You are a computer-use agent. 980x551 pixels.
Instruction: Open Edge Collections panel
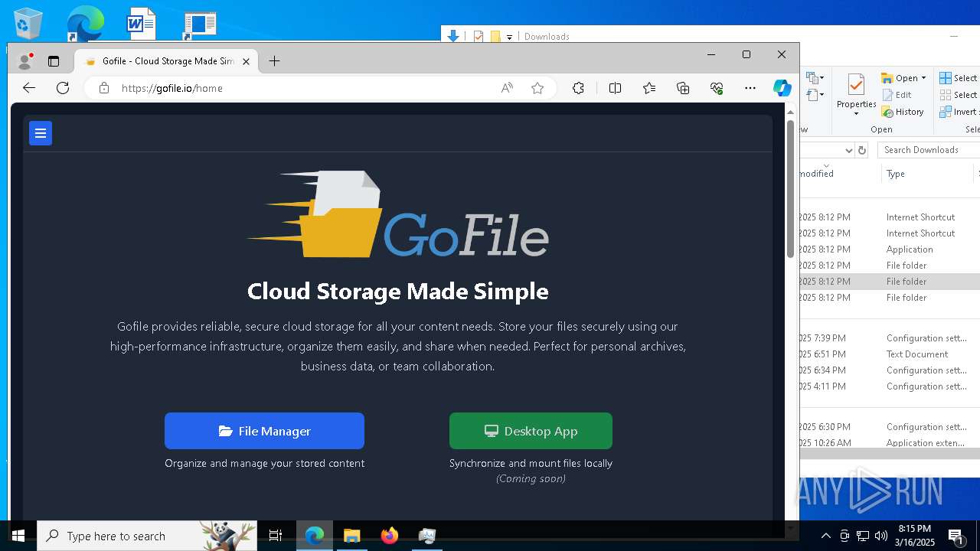[683, 88]
